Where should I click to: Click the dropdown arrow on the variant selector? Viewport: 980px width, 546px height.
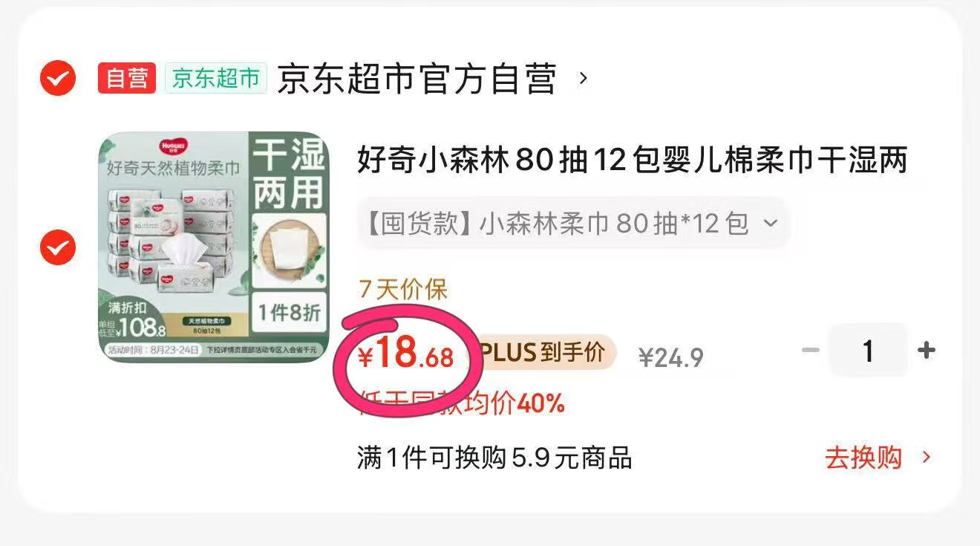[771, 223]
